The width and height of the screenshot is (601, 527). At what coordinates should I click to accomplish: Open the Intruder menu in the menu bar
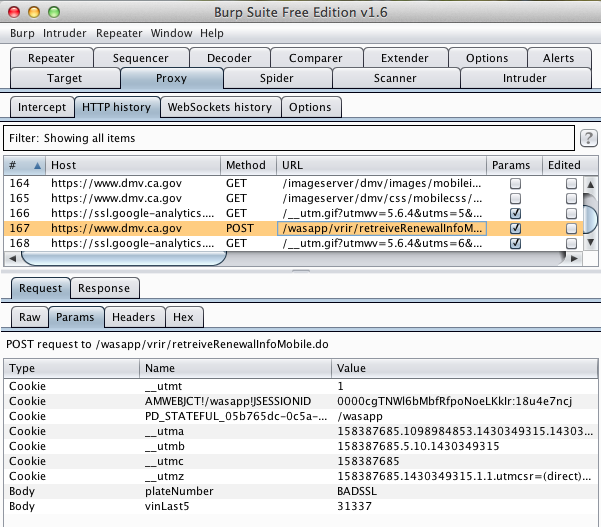65,33
